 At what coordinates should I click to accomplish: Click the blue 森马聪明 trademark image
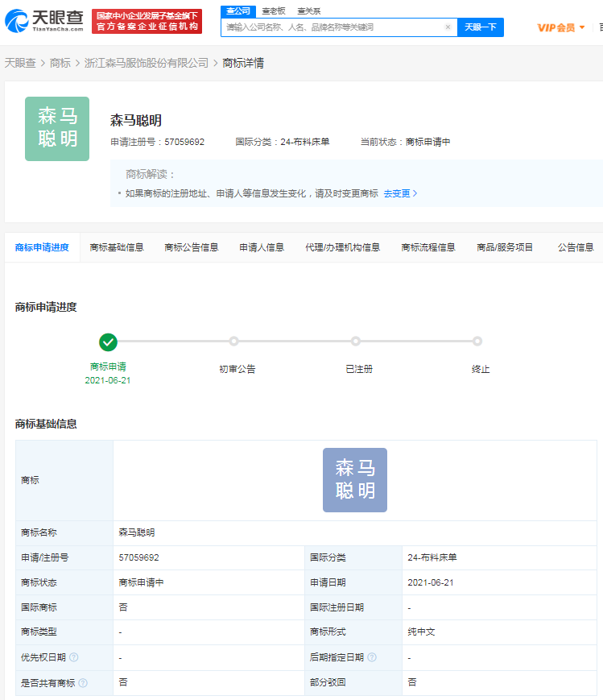[x=355, y=480]
